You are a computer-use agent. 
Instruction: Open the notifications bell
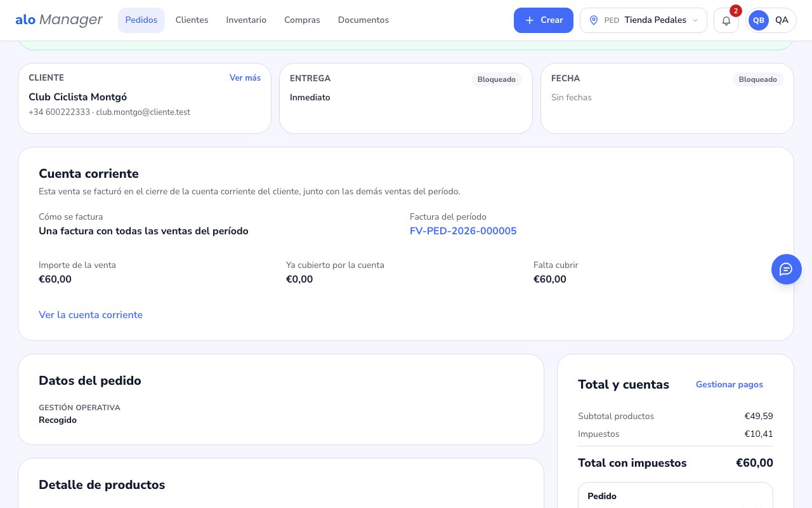tap(726, 20)
